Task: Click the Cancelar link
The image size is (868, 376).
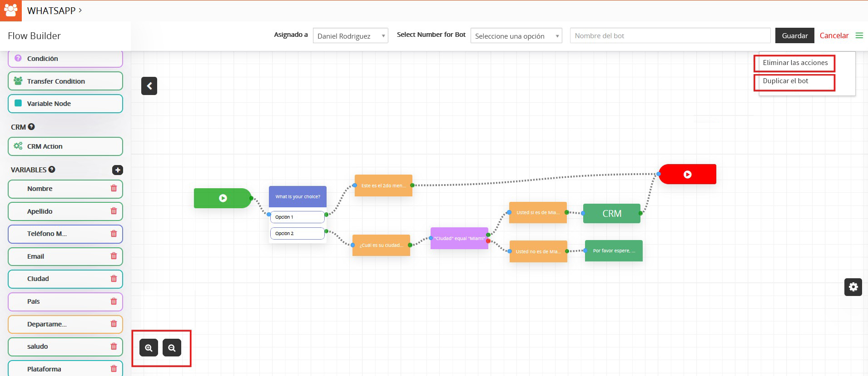Action: 834,35
